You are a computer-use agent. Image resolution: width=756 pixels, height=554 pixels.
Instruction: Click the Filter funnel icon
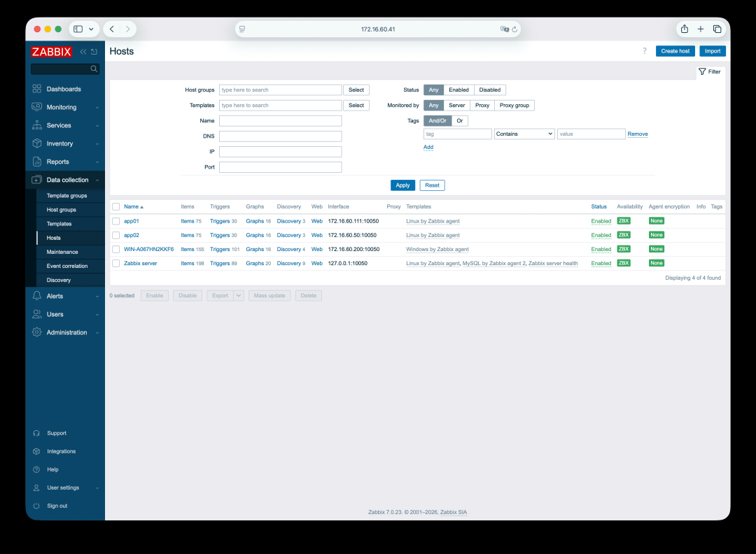(x=703, y=72)
